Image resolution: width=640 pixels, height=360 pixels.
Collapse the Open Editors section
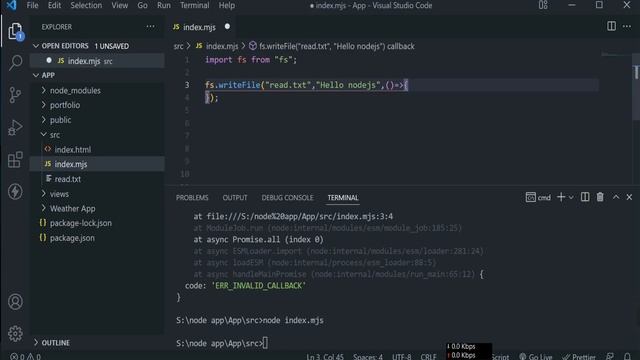(36, 46)
